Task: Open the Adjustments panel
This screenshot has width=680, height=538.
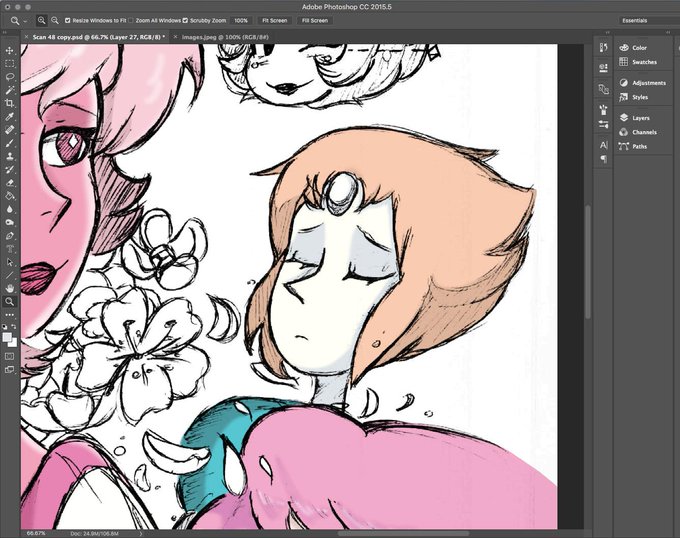Action: click(646, 83)
